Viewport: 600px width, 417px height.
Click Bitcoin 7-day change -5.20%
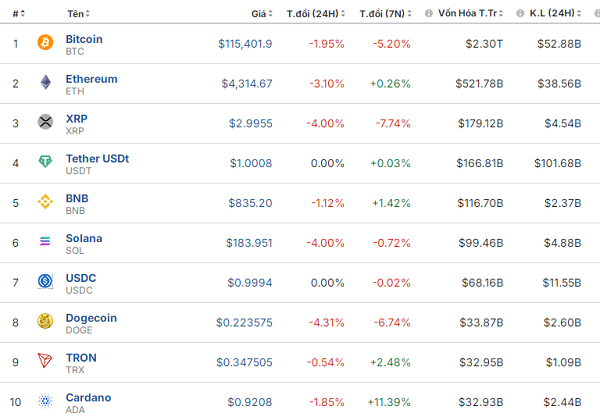point(392,44)
